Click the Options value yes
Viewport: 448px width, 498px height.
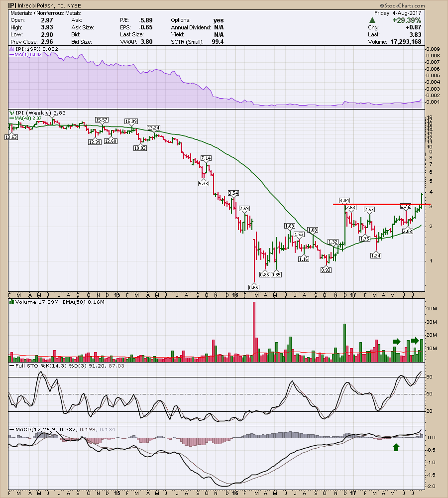point(219,20)
